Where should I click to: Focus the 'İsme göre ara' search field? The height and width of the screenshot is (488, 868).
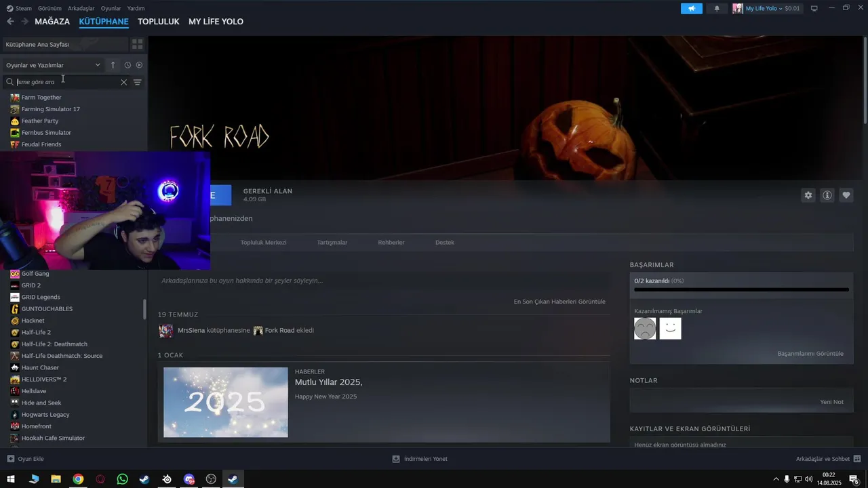[66, 82]
